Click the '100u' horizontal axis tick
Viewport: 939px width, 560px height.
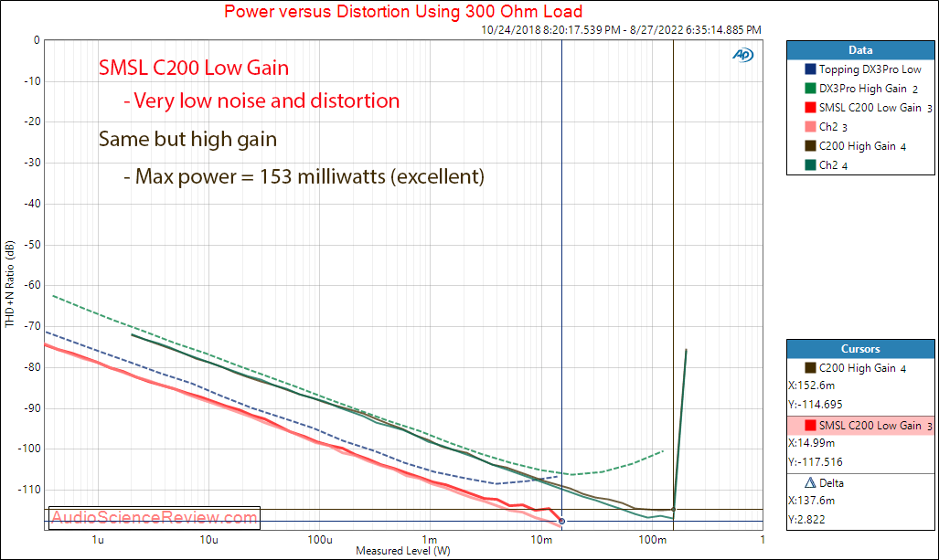pyautogui.click(x=320, y=540)
